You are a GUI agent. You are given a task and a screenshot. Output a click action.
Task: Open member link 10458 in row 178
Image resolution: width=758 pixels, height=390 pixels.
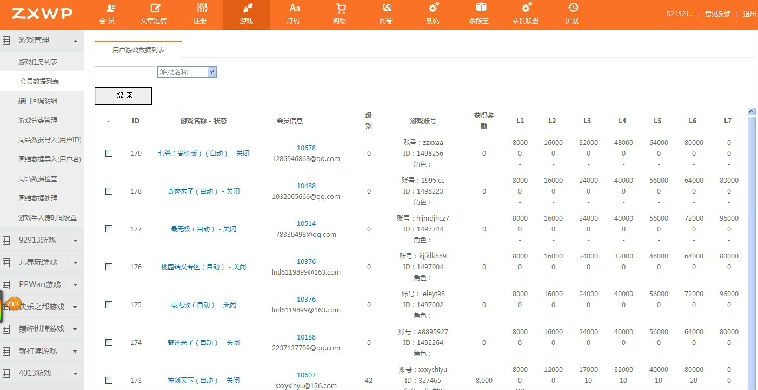[x=306, y=186]
